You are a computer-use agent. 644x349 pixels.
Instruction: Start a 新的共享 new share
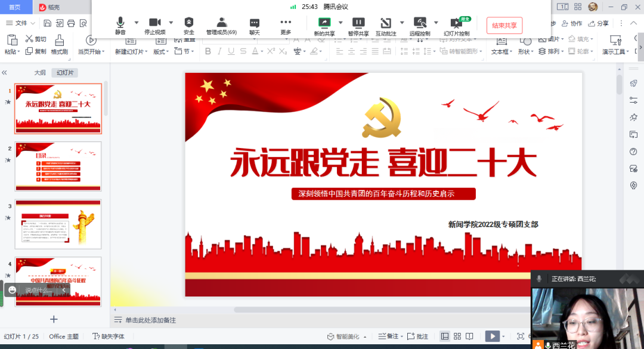324,26
